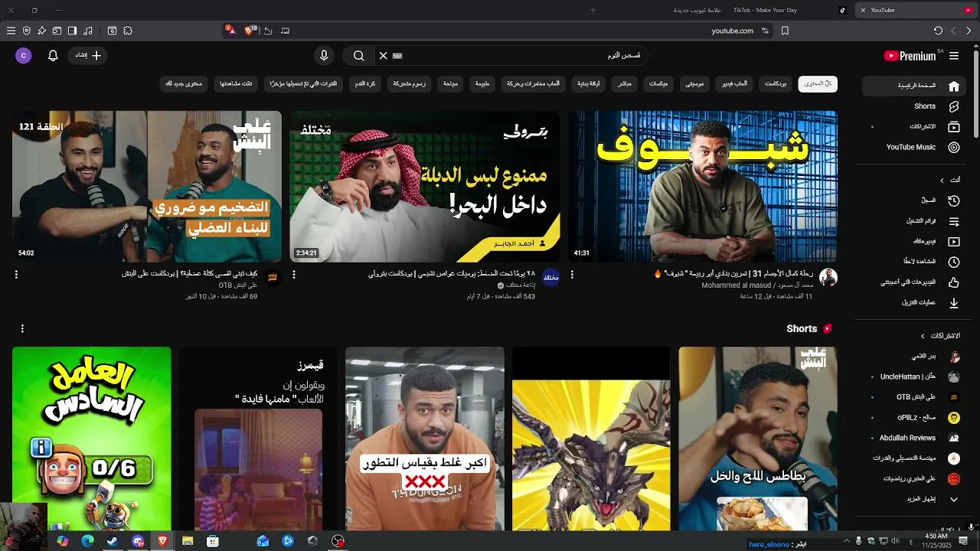Open more options for the على البنش video
Screen dimensions: 980x551
tap(16, 275)
